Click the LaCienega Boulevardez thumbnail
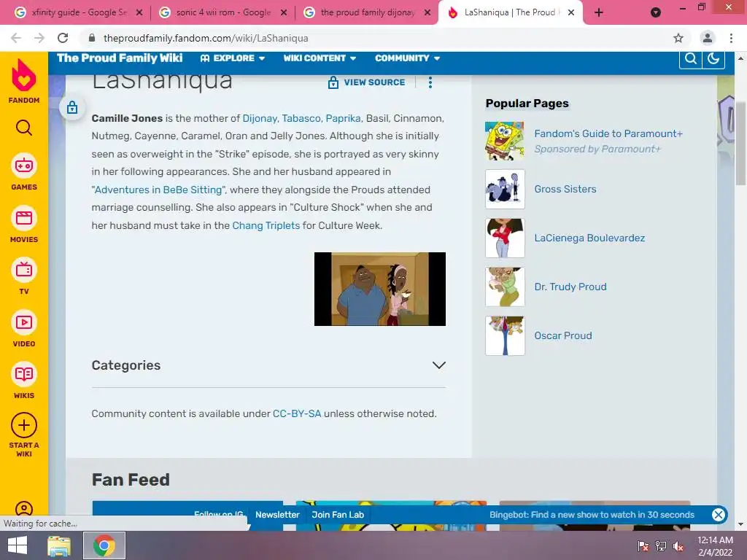 point(505,238)
